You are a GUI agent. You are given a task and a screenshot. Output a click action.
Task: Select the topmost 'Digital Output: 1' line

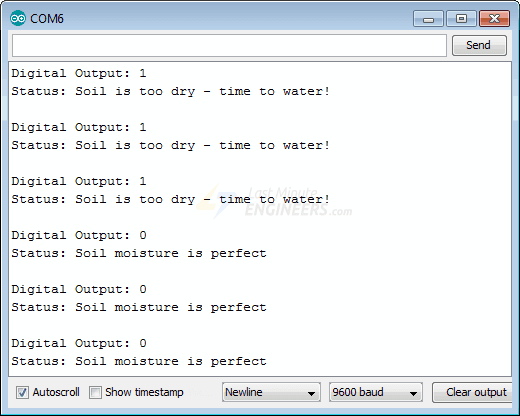tap(79, 73)
